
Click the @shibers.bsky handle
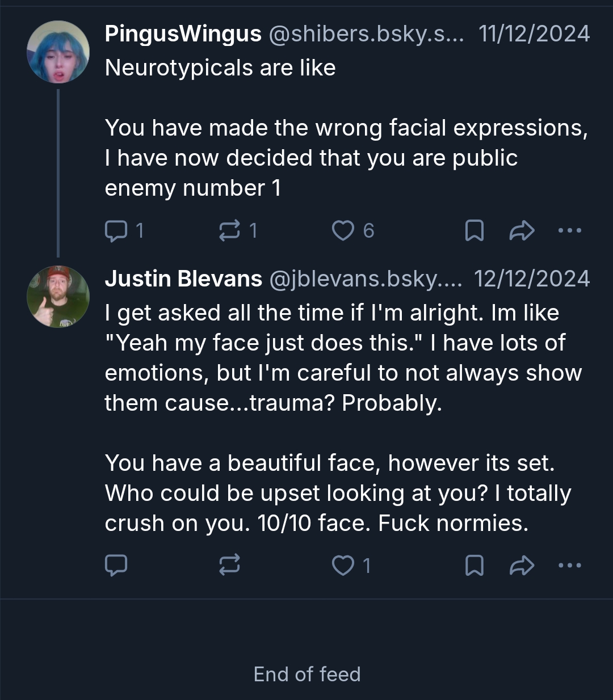pos(366,34)
